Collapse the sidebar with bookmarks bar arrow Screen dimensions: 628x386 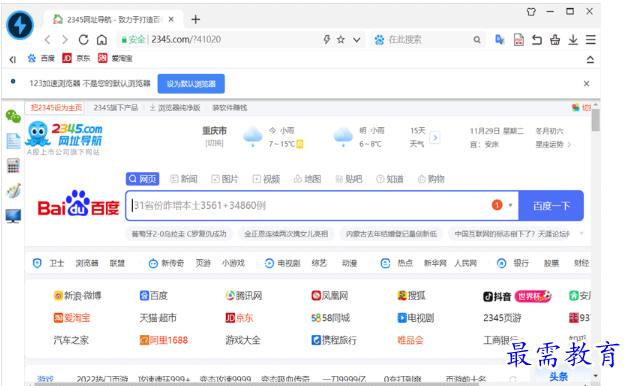12,59
